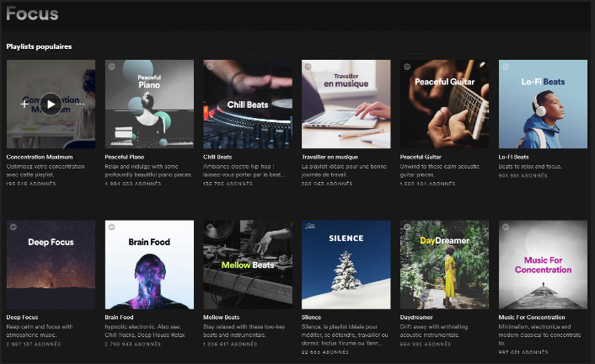This screenshot has height=364, width=595.
Task: Open more options ellipsis on Concentration Maximum
Action: pyautogui.click(x=80, y=104)
